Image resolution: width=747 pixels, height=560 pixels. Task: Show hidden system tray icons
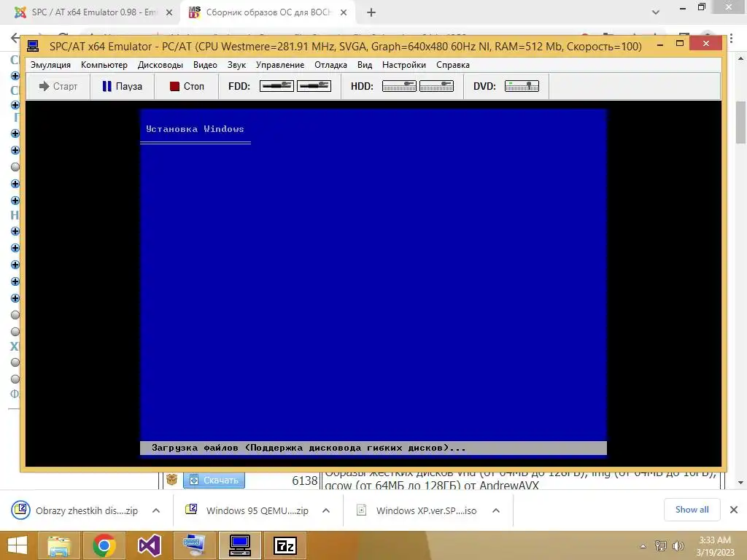tap(643, 546)
